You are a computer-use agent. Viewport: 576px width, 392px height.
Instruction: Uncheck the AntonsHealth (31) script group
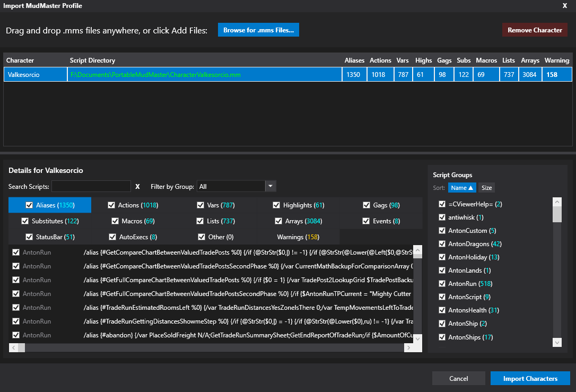tap(442, 310)
